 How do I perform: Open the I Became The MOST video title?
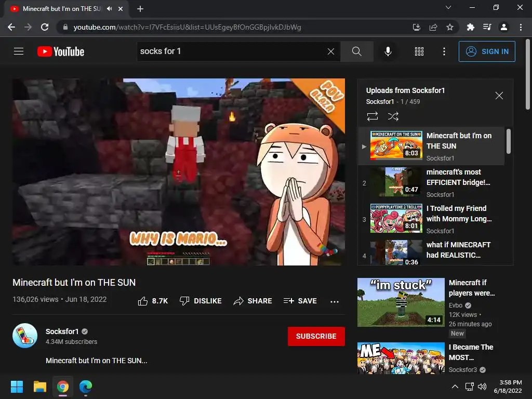click(x=471, y=352)
